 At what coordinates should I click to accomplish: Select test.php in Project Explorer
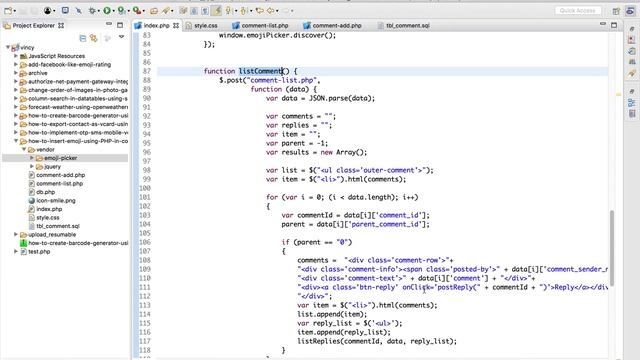[39, 252]
